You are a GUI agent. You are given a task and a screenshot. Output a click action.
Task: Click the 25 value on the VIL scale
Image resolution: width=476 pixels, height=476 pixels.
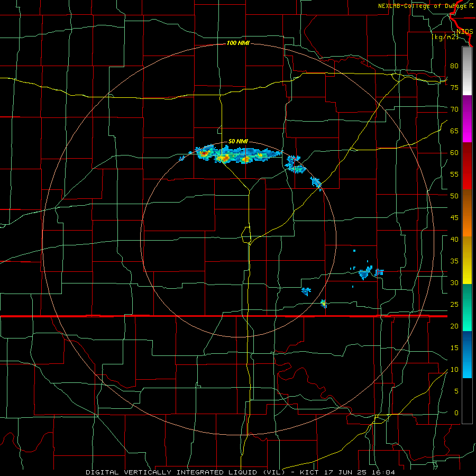[454, 304]
